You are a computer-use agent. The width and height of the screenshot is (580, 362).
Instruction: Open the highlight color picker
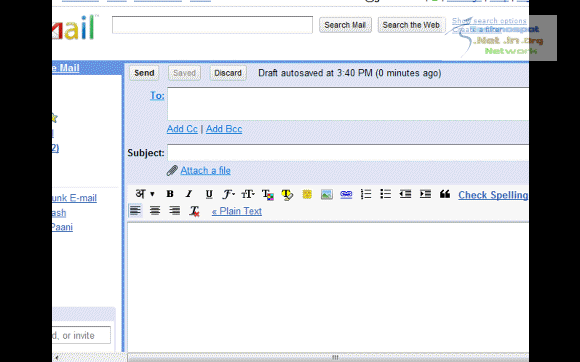(287, 194)
